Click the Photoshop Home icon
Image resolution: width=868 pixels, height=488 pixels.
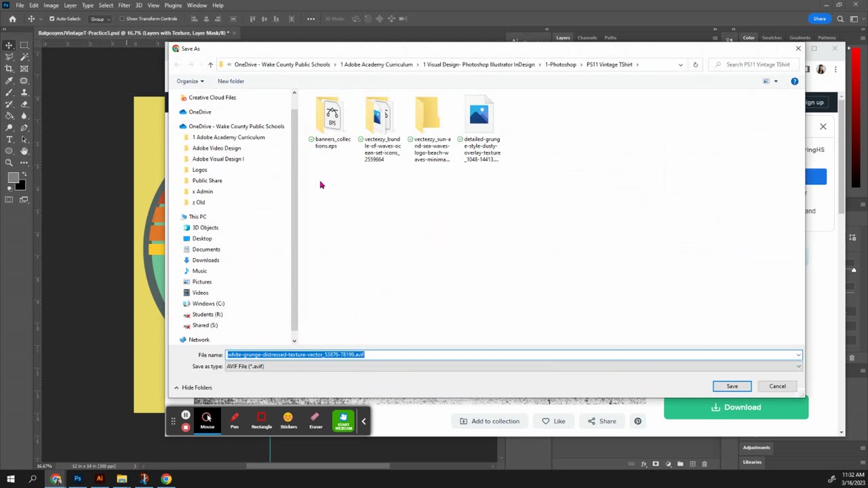coord(12,19)
